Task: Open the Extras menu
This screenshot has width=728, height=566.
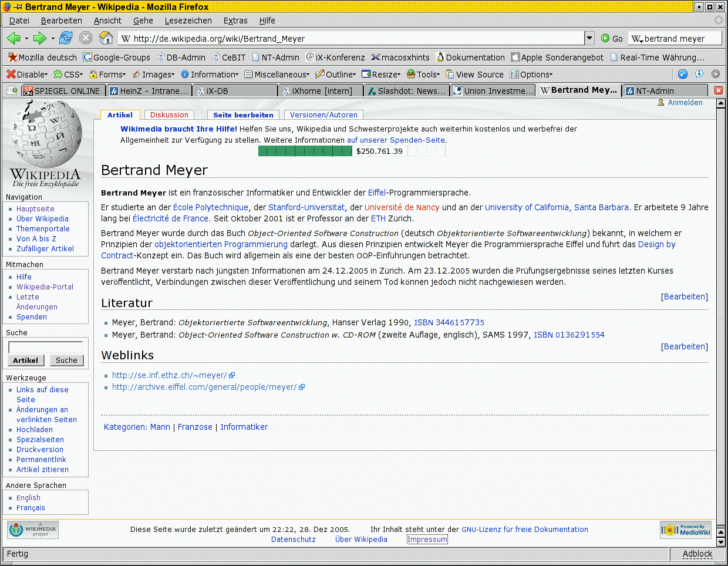Action: [x=235, y=21]
